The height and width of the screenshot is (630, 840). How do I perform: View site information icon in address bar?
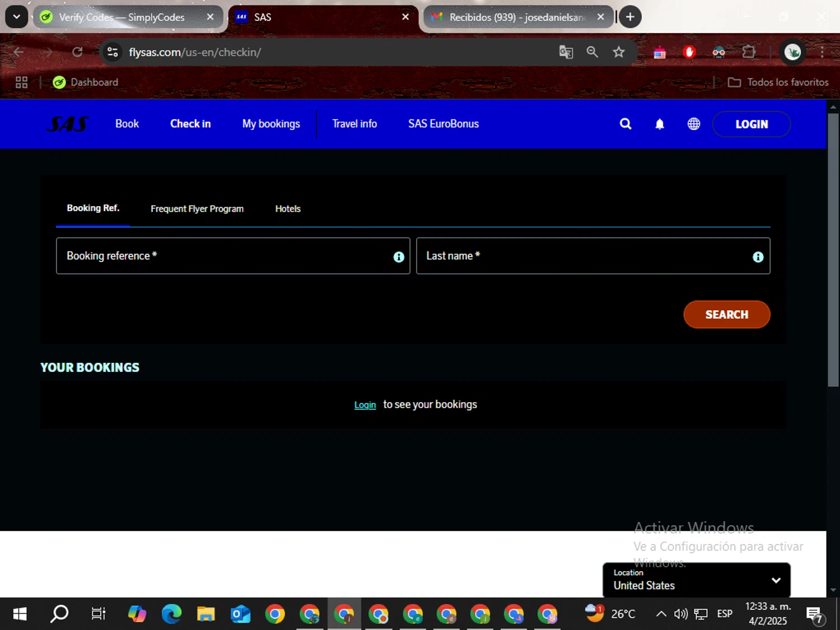pos(113,52)
